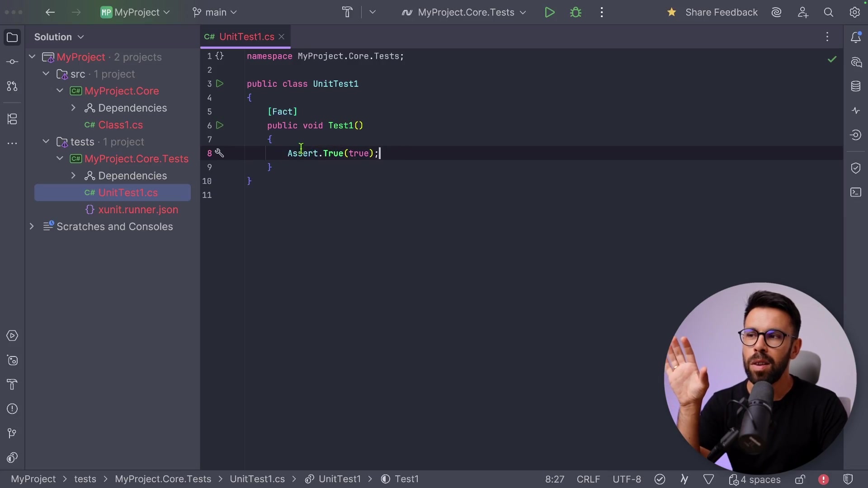
Task: Open Search Everywhere magnifier
Action: 828,12
